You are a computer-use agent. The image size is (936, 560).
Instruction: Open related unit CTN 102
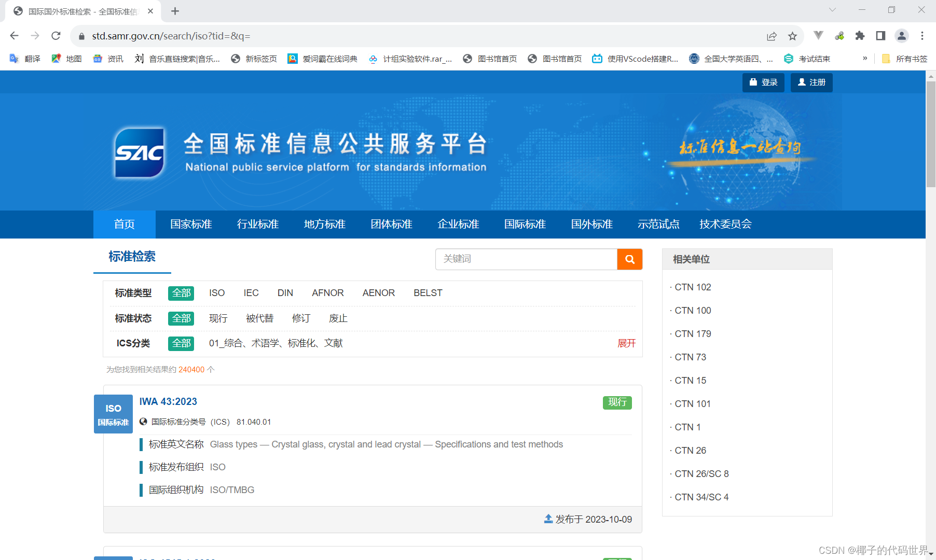(693, 287)
